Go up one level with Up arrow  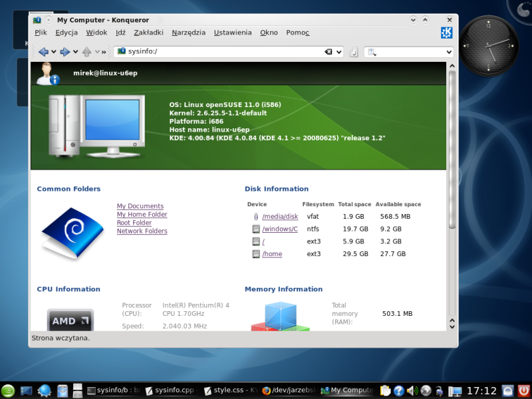pos(86,52)
